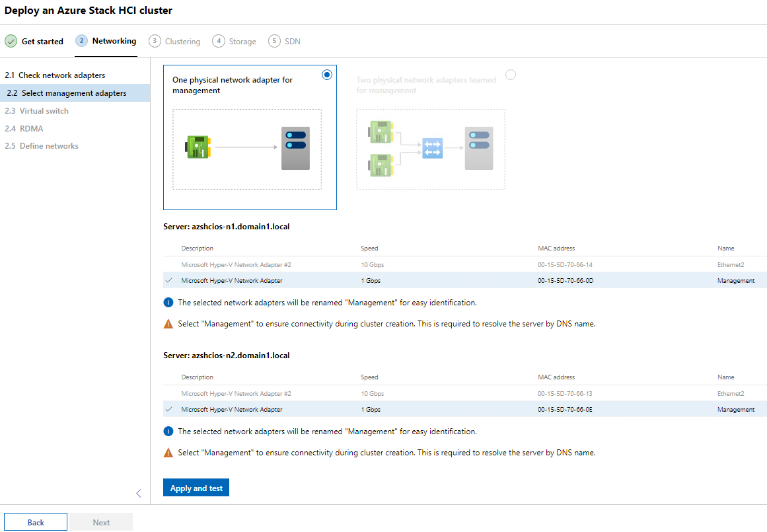Click the Back button
Viewport: 767px width, 532px height.
[35, 521]
